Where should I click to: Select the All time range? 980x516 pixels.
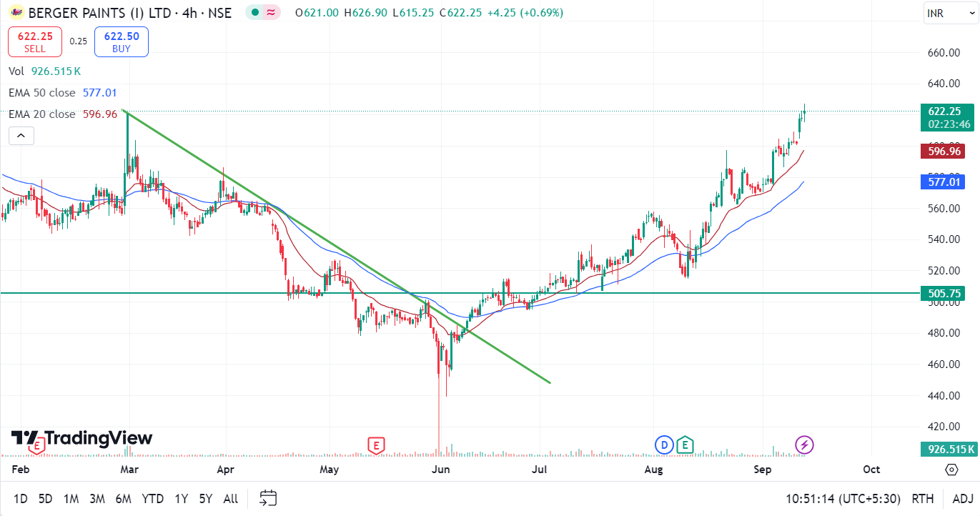pos(231,499)
